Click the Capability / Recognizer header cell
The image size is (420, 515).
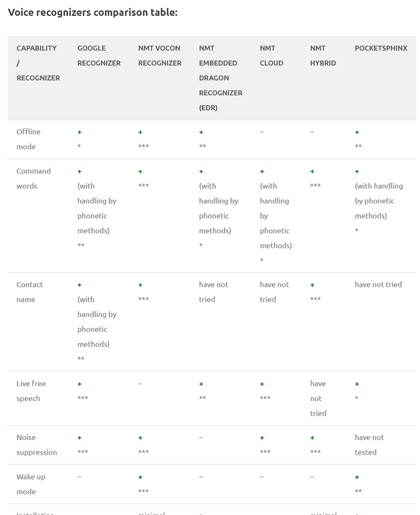tap(38, 63)
